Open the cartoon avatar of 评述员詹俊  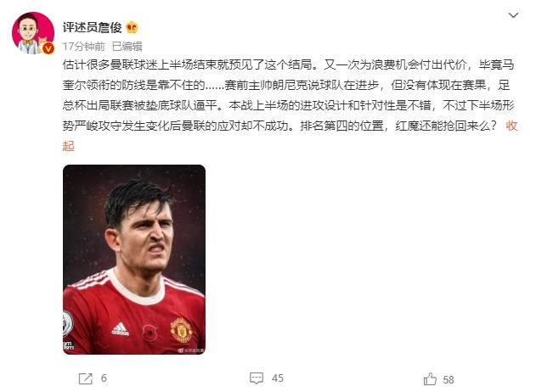[x=33, y=33]
